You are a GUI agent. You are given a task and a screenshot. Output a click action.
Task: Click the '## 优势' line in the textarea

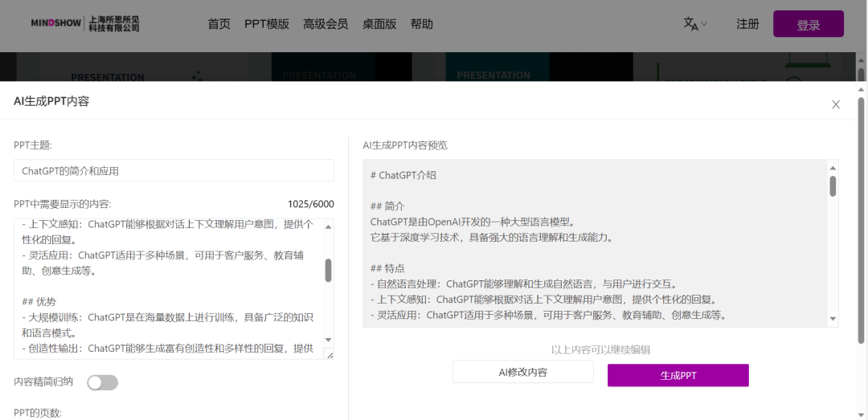[39, 302]
